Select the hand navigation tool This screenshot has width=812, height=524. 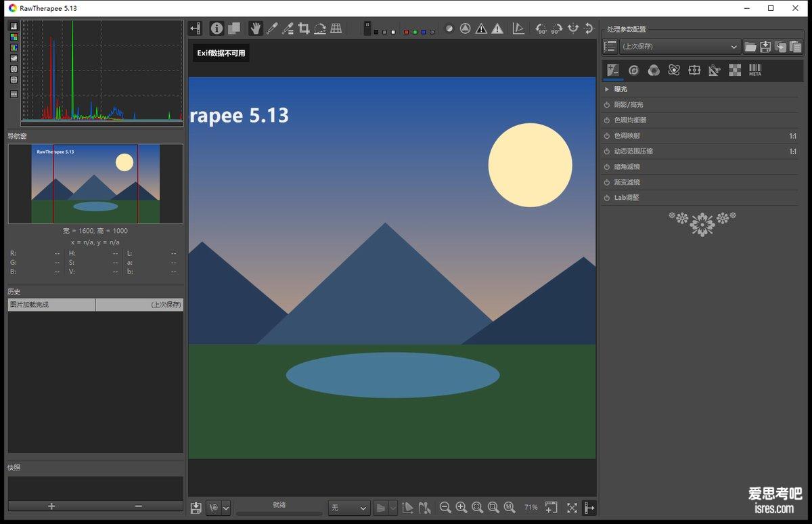(255, 28)
